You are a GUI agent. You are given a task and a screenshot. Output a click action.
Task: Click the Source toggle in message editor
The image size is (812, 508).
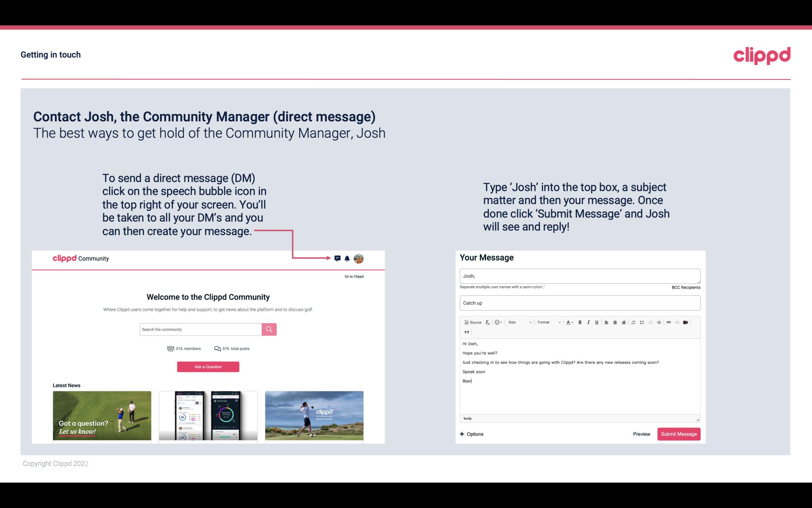pyautogui.click(x=473, y=322)
